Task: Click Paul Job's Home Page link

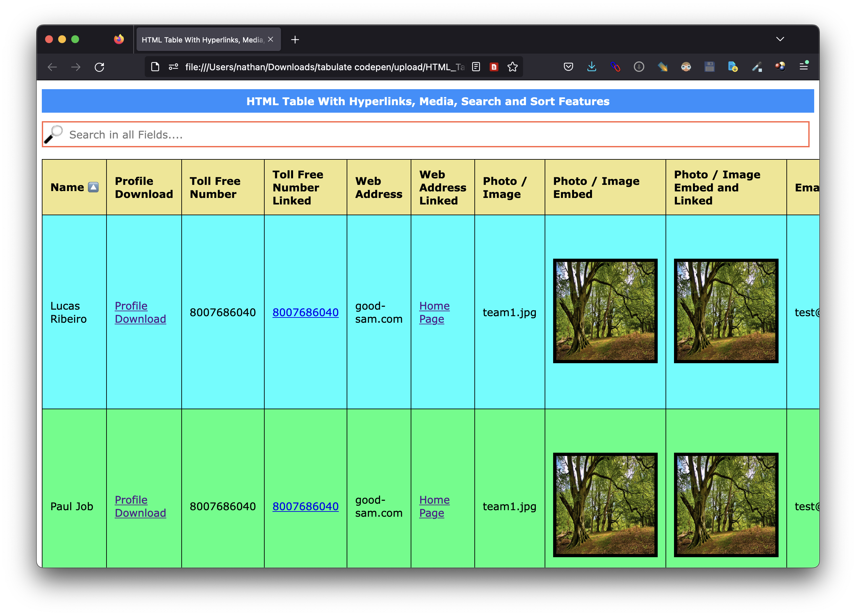Action: coord(434,506)
